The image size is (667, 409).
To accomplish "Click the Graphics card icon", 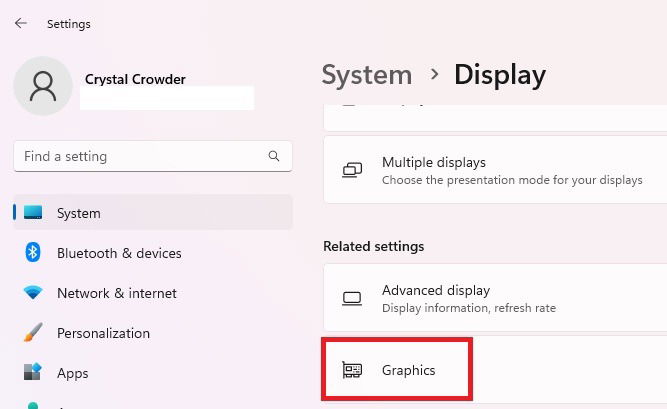I will point(352,370).
